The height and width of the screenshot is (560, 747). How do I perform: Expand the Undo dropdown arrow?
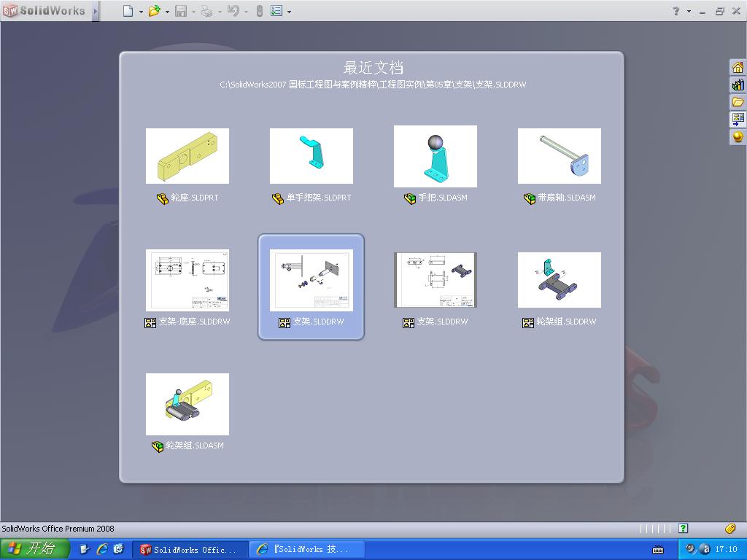coord(246,12)
